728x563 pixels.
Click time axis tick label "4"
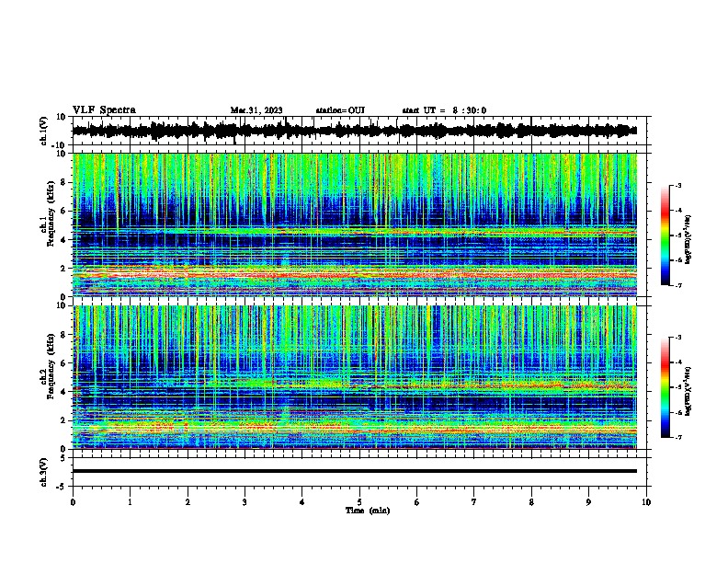click(302, 502)
